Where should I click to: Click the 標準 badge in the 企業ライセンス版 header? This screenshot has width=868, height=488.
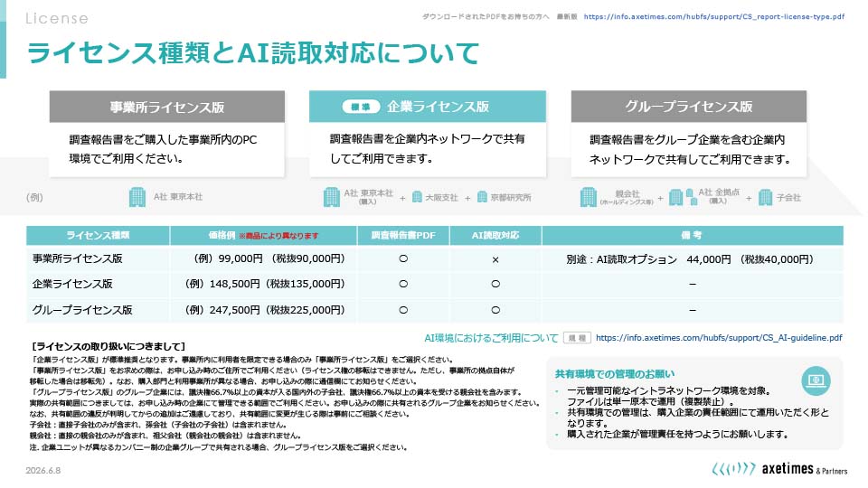click(x=361, y=107)
